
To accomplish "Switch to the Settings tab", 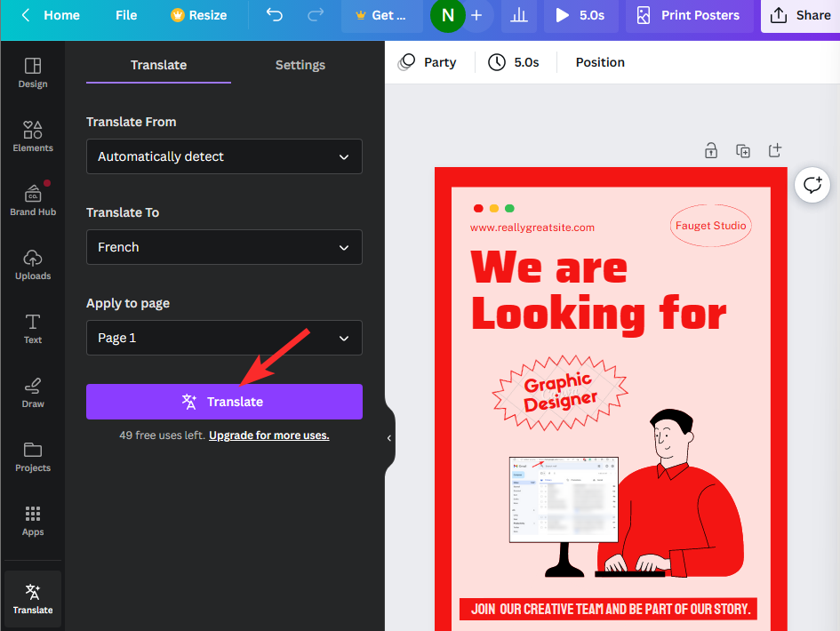I will click(300, 65).
